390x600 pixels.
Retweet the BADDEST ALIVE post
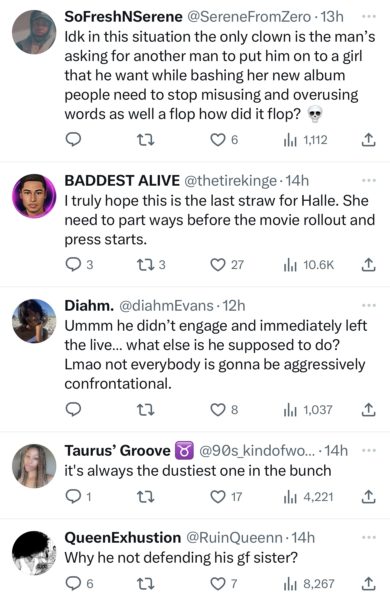(151, 264)
